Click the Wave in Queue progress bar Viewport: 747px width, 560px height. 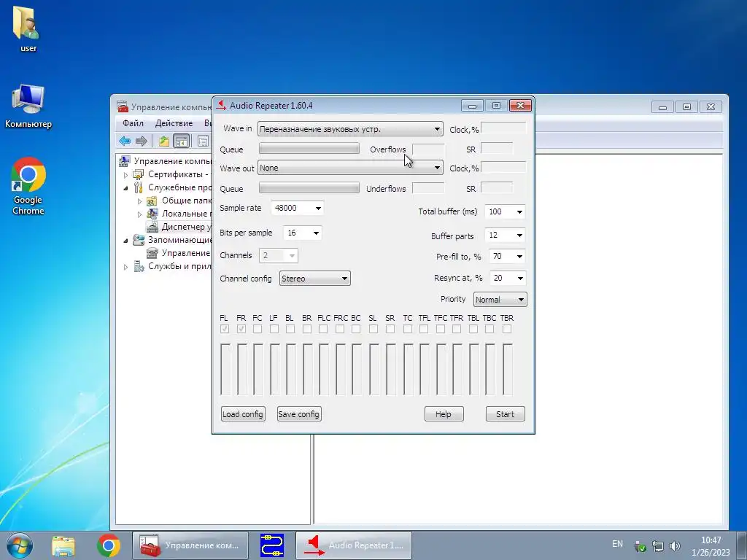click(x=309, y=149)
